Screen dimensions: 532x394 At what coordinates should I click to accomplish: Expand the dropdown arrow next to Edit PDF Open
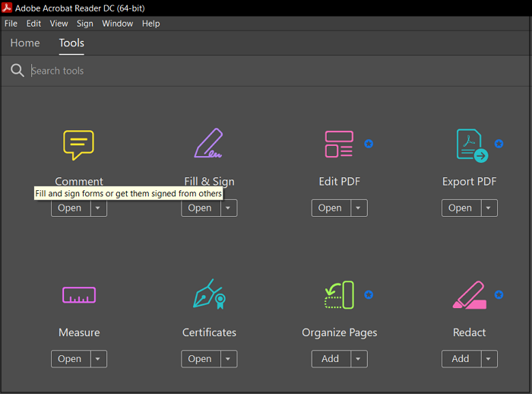click(x=359, y=208)
